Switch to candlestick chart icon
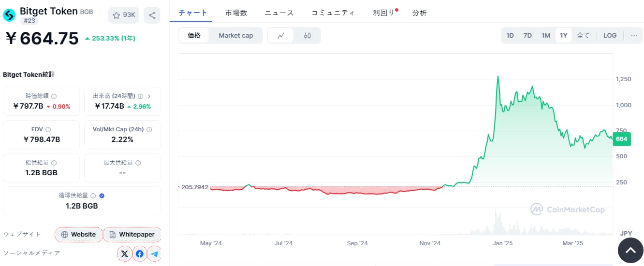The width and height of the screenshot is (644, 266). [x=307, y=35]
